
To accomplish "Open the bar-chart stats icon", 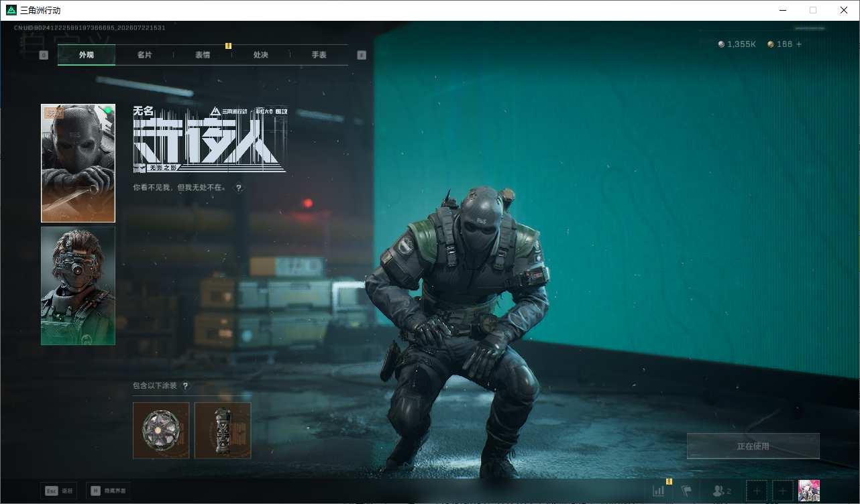I will point(659,491).
